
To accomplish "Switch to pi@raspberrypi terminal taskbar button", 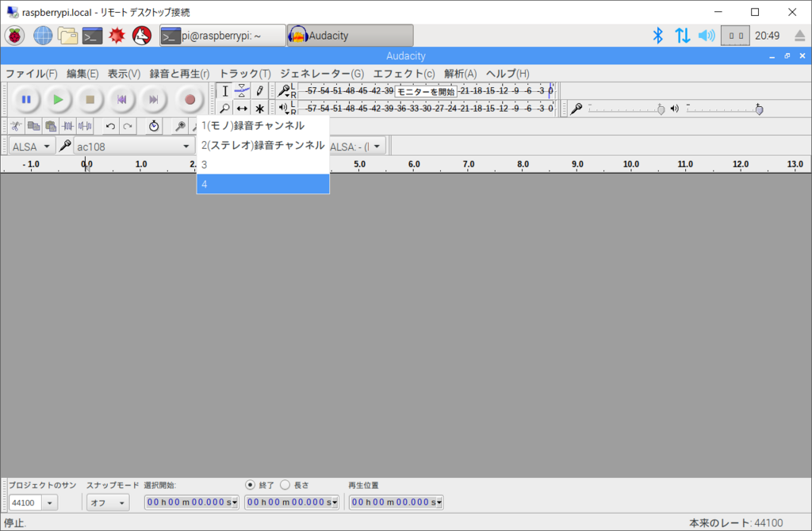I will click(x=223, y=36).
